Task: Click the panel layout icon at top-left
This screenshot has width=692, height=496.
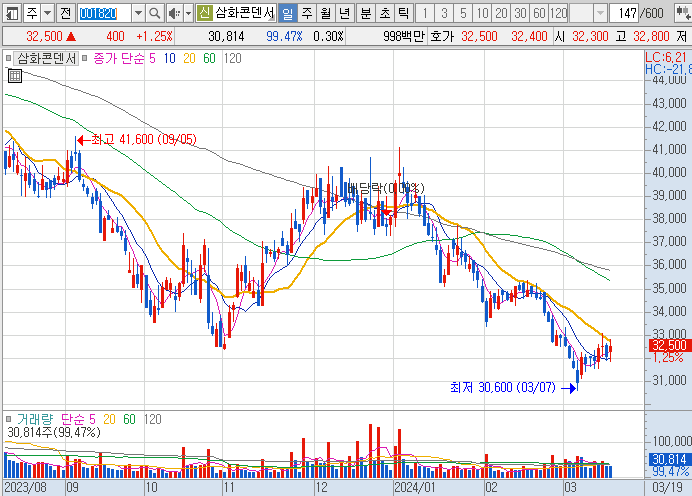Action: [12, 13]
